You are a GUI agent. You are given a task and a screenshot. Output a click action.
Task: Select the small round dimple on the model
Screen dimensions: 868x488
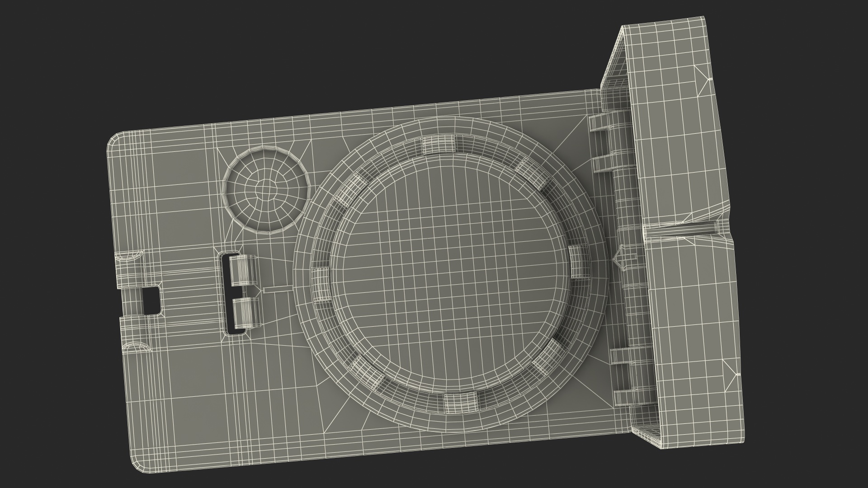(x=266, y=189)
